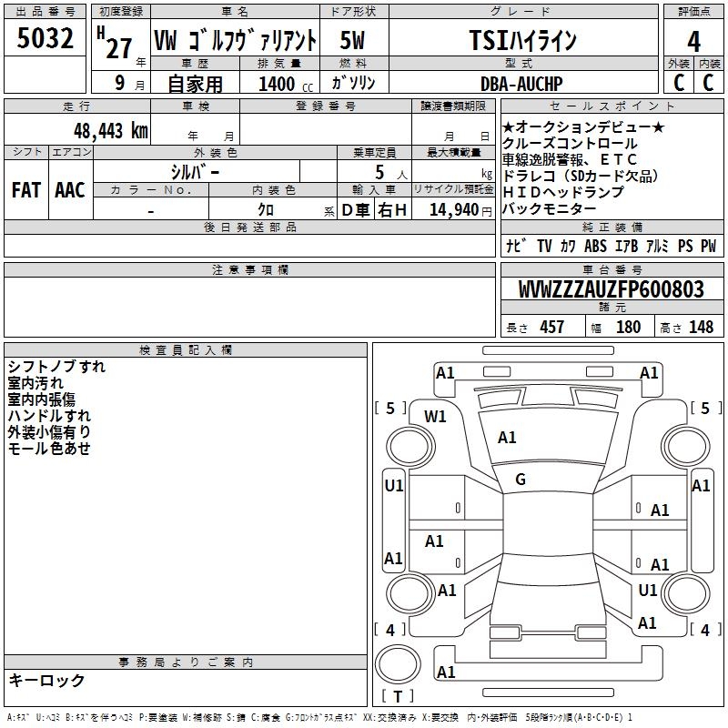The width and height of the screenshot is (728, 728).
Task: Click the TV equipment code
Action: coord(544,246)
